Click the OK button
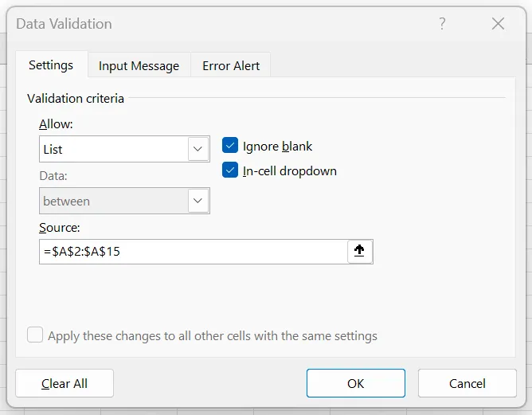532x415 pixels. (x=355, y=383)
